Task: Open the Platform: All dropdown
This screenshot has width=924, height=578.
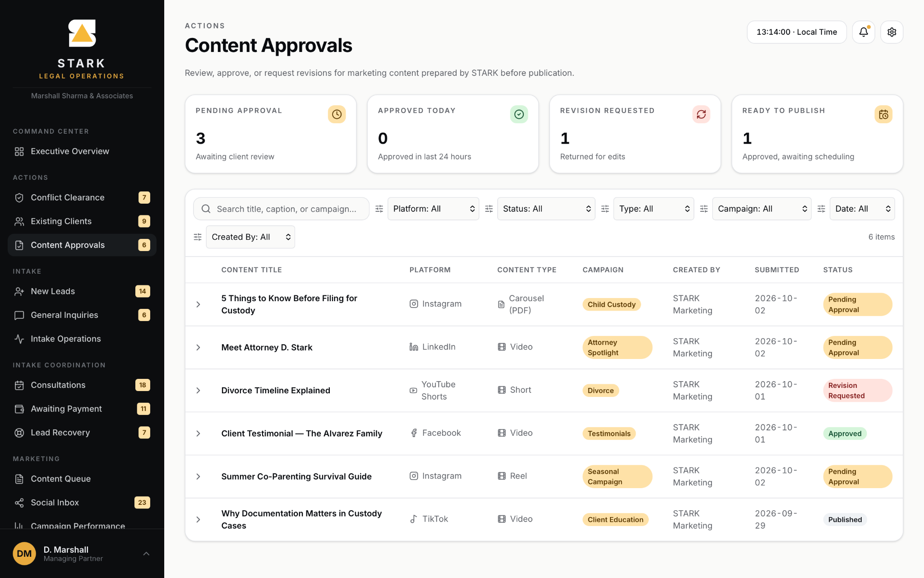Action: [433, 209]
